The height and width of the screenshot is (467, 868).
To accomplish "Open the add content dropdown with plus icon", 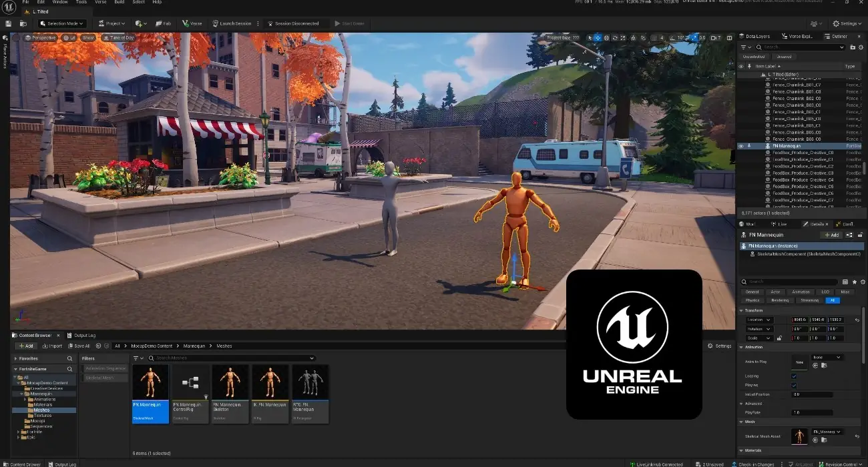I will 141,23.
